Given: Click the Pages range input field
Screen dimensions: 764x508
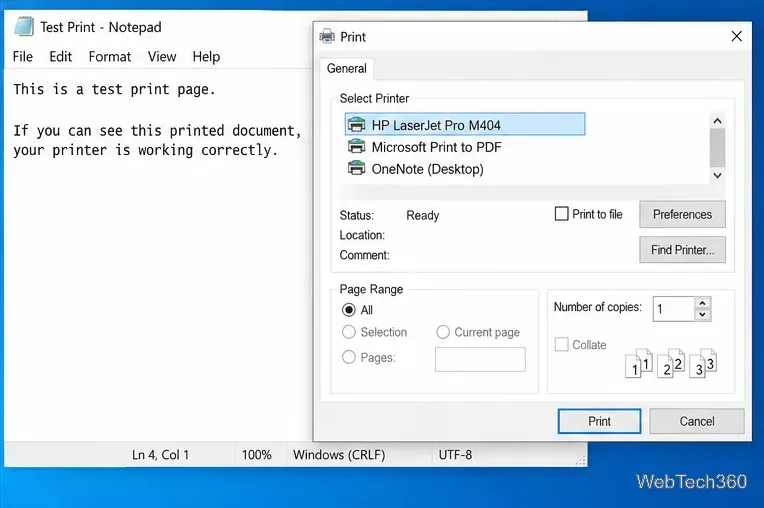Looking at the screenshot, I should pos(480,359).
